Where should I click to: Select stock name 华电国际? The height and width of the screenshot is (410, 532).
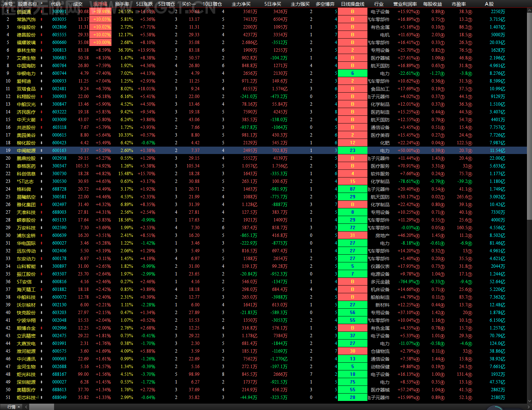tap(26, 243)
